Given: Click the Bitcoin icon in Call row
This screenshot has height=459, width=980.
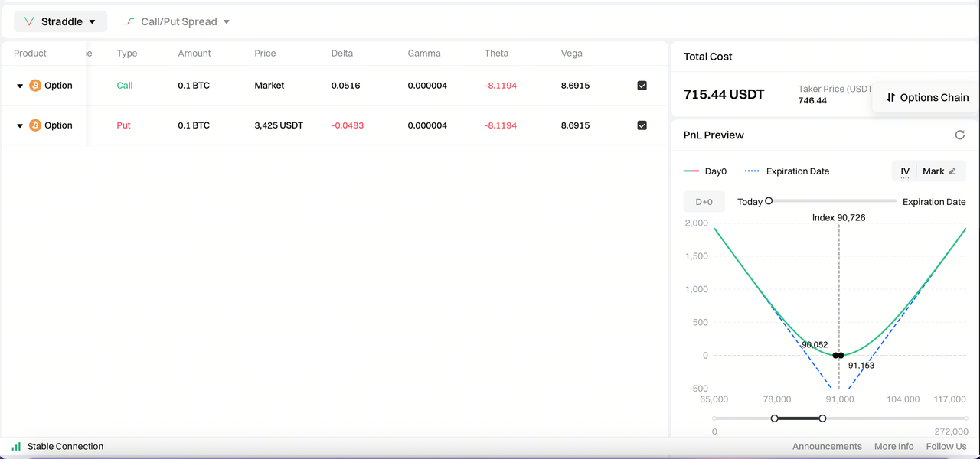Looking at the screenshot, I should (x=35, y=86).
